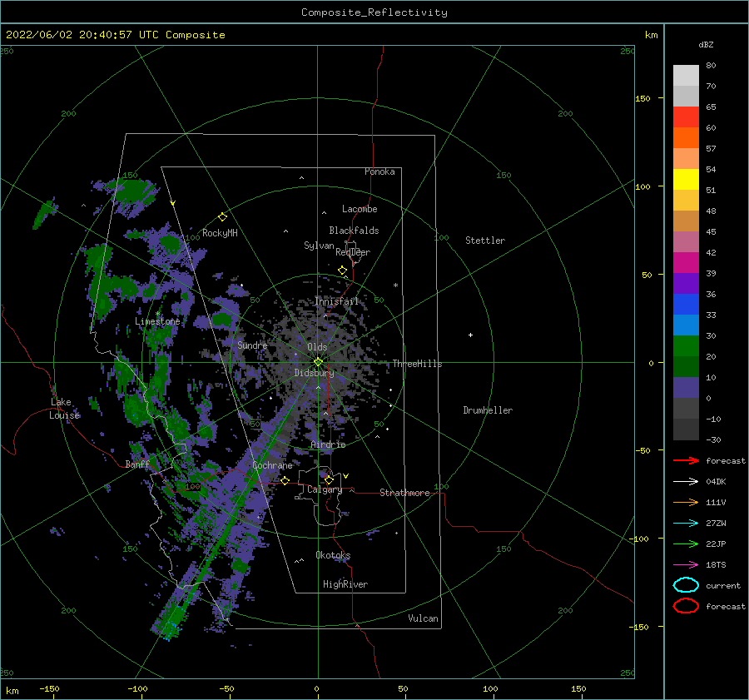This screenshot has height=700, width=749.
Task: Click the RedDeer city label
Action: click(353, 252)
